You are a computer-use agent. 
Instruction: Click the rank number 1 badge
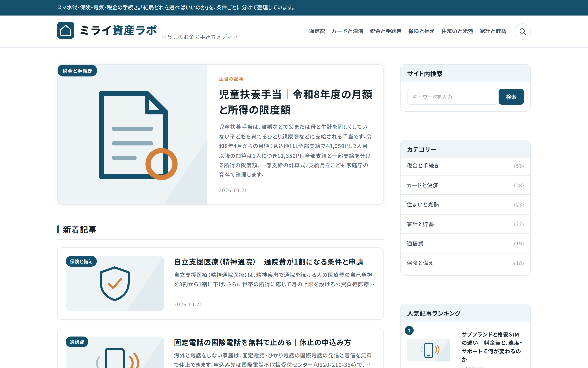pos(409,331)
